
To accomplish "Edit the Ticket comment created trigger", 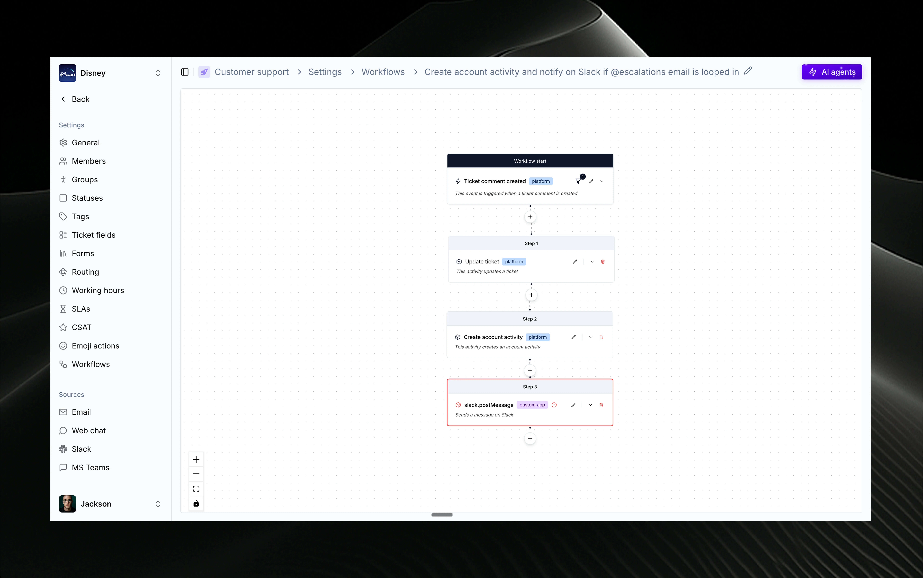I will 591,181.
